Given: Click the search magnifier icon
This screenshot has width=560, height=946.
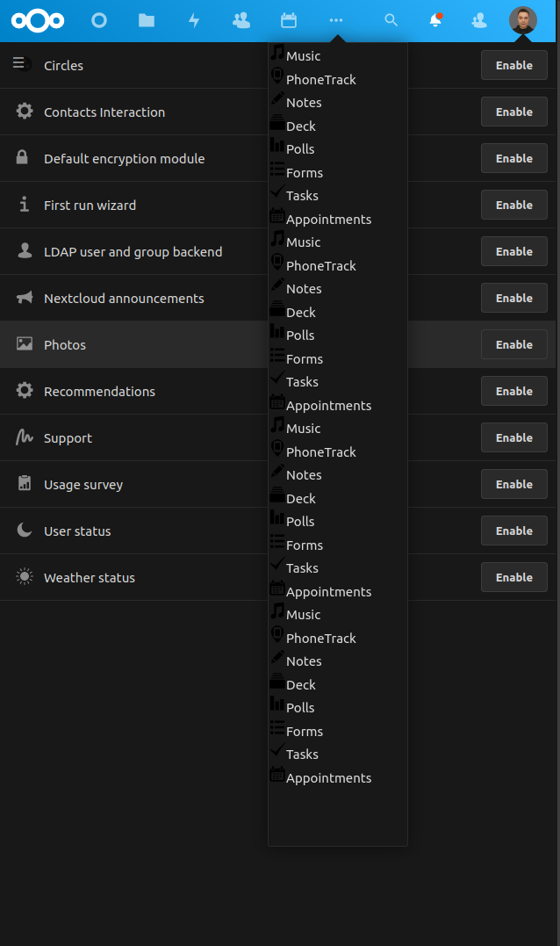Looking at the screenshot, I should [391, 19].
